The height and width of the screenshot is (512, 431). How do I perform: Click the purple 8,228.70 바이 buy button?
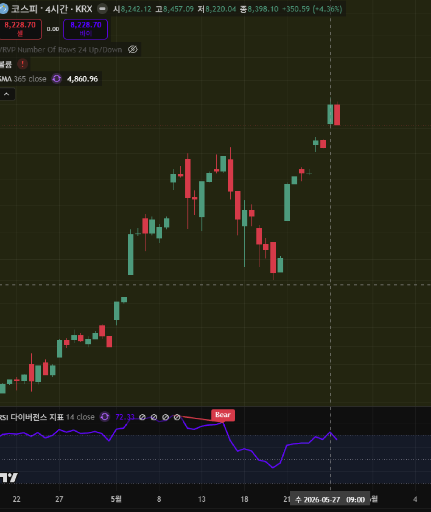(86, 29)
